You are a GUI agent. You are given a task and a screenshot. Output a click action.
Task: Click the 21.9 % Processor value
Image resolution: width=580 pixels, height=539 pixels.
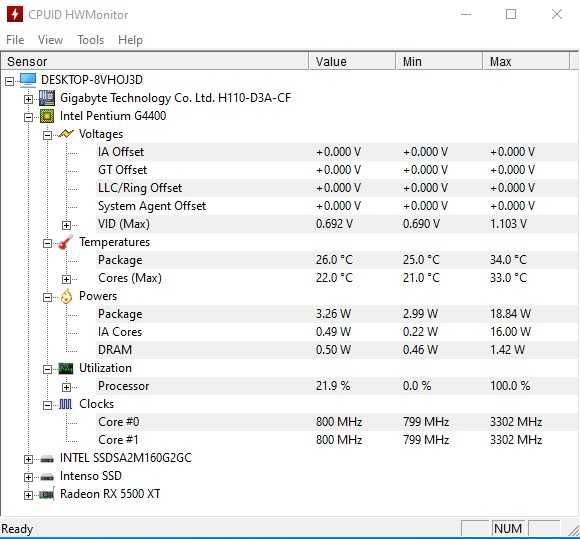pos(333,386)
